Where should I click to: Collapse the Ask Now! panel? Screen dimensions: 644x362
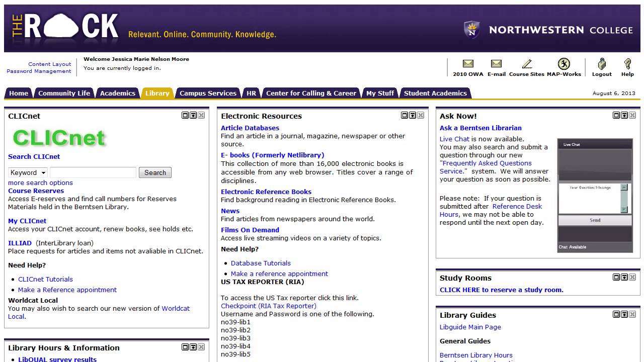coord(624,115)
